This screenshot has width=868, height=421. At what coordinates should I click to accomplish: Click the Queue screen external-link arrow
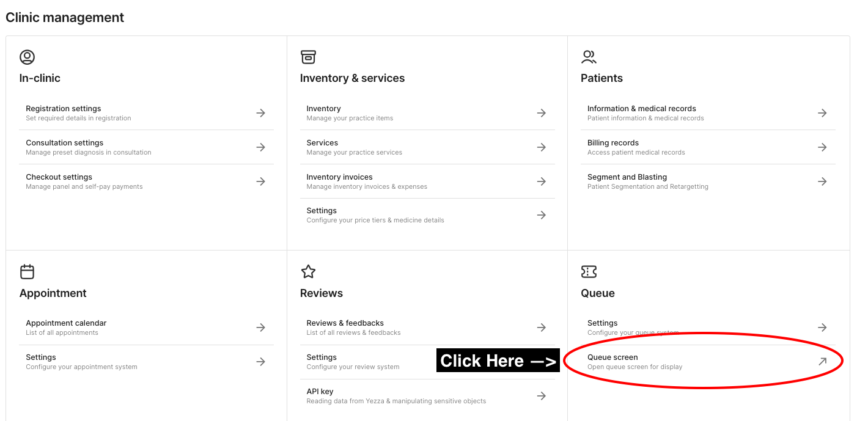pyautogui.click(x=822, y=362)
